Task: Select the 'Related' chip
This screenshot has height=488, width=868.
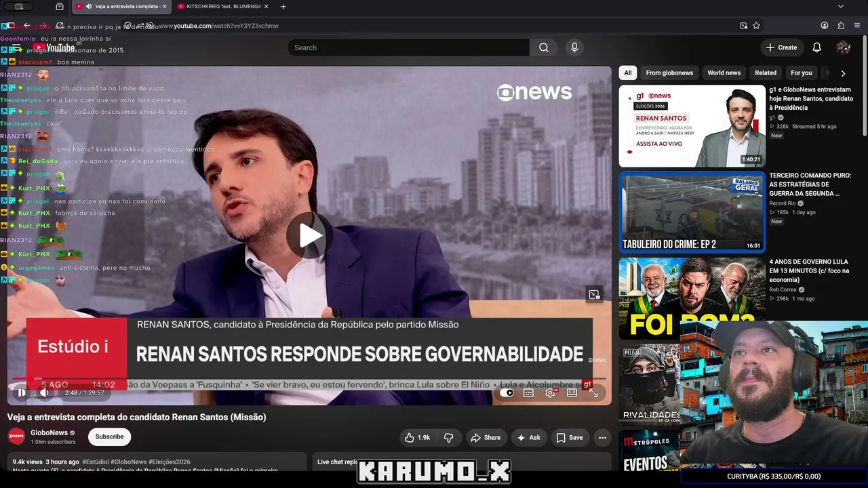Action: tap(766, 73)
